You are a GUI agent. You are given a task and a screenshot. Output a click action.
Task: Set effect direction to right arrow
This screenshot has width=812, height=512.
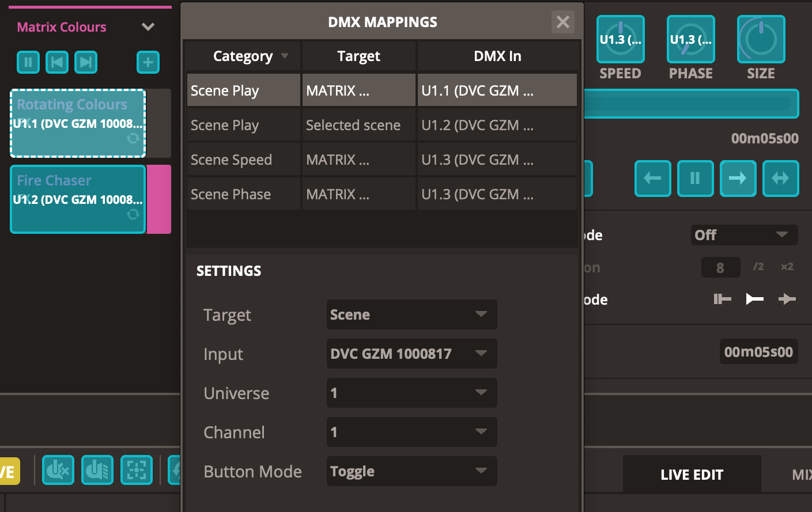(x=738, y=179)
